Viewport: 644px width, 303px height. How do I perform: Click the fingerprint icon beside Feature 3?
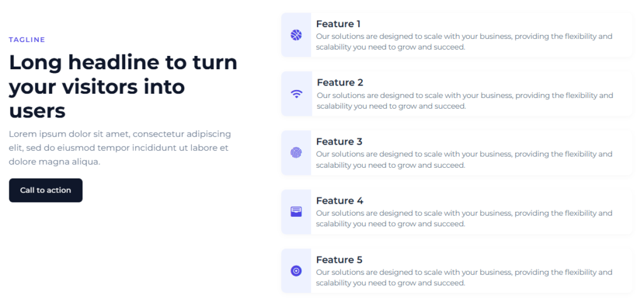pyautogui.click(x=296, y=153)
